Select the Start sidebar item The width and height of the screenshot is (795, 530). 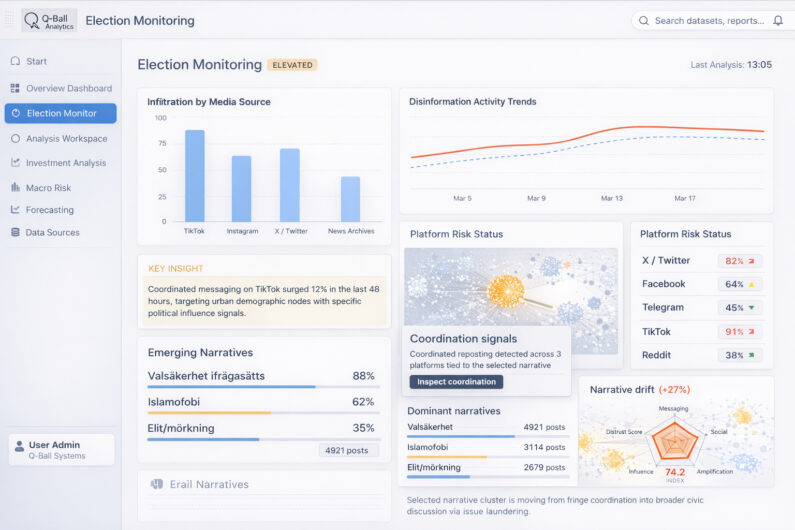36,61
